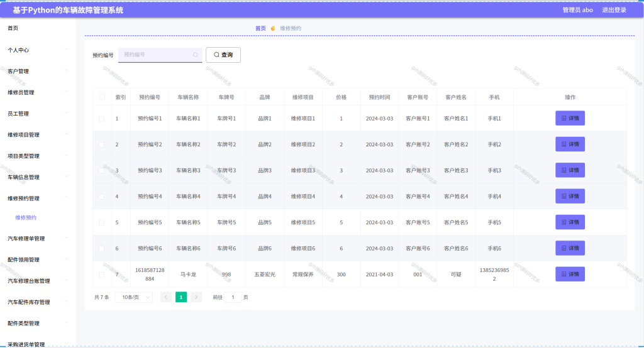Screen dimensions: 644x348
Task: Click the 基于Python的车辆故障管理系统 title
Action: coord(68,10)
